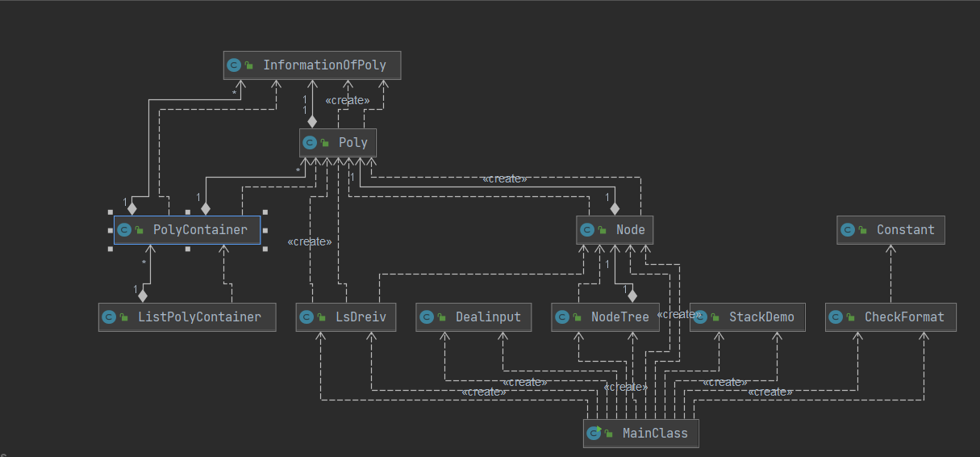Select the Node class box

click(615, 230)
